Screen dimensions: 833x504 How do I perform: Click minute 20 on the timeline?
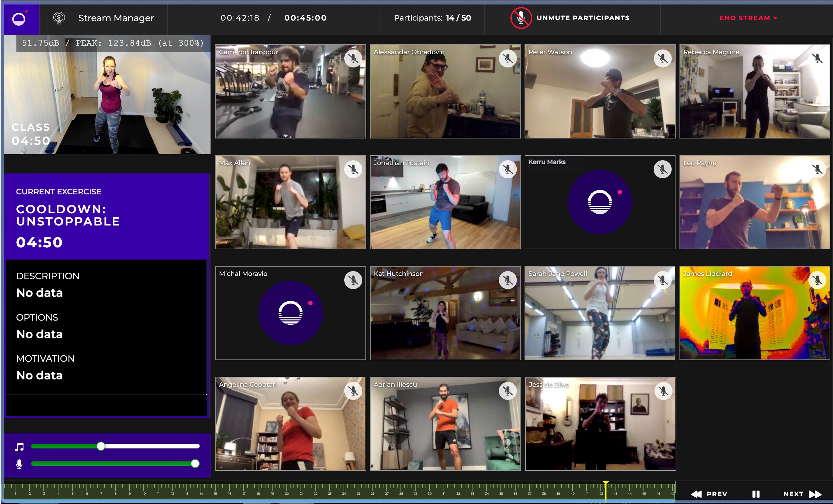tap(287, 493)
